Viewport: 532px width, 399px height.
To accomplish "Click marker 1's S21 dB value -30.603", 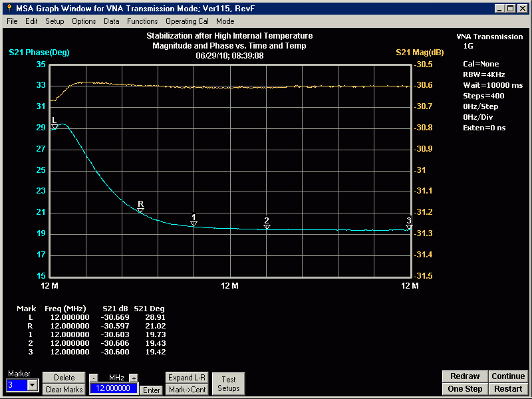I will [115, 334].
